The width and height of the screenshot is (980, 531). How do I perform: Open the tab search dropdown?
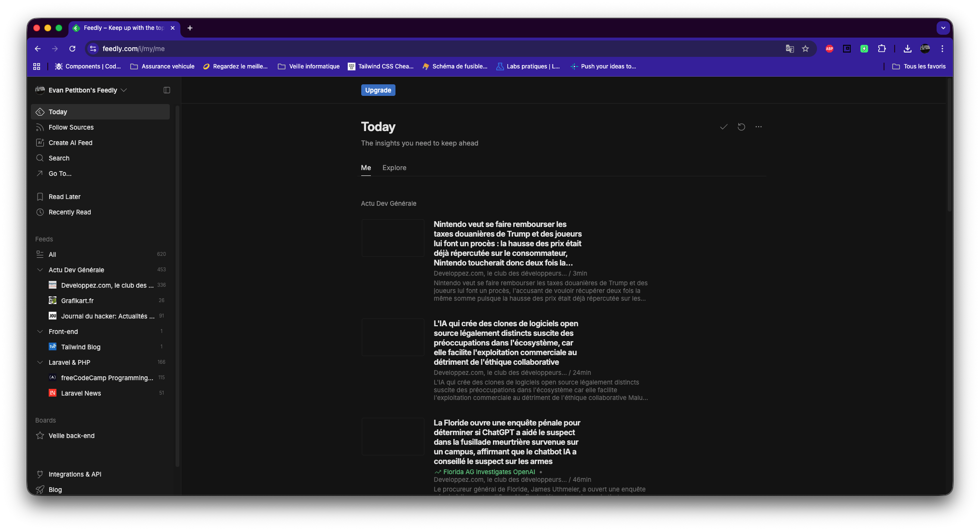943,28
